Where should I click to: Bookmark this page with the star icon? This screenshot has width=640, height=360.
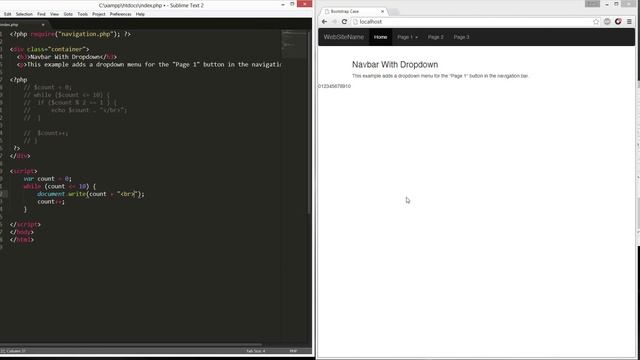pos(596,22)
